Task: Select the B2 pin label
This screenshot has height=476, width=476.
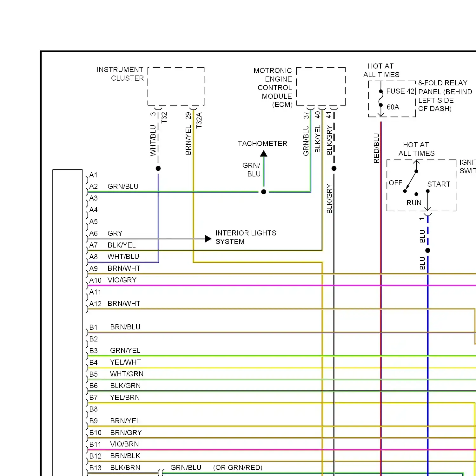Action: point(93,339)
